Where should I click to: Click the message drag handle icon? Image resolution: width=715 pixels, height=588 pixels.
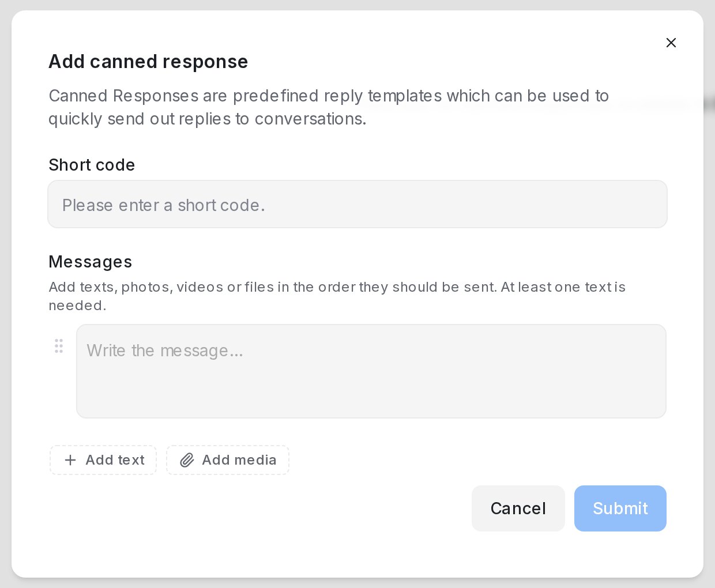click(x=59, y=346)
